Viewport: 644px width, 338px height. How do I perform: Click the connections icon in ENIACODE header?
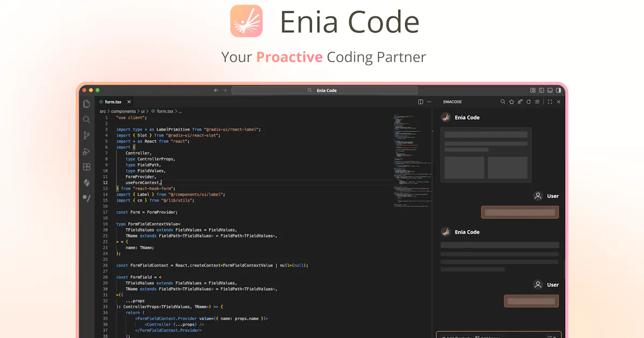pyautogui.click(x=520, y=102)
